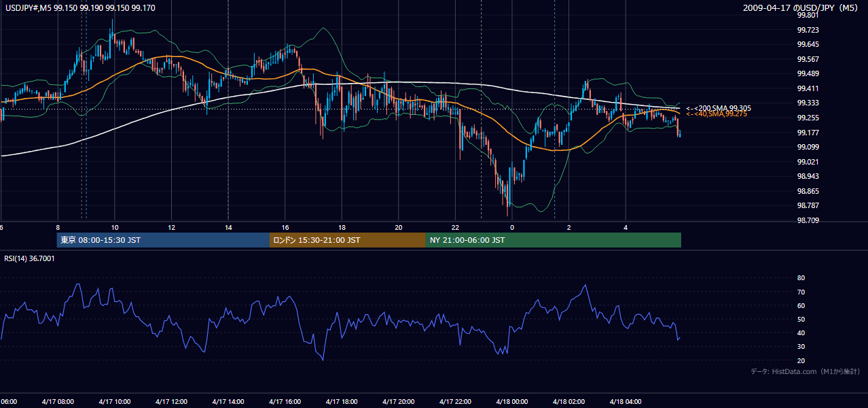This screenshot has height=408, width=868.
Task: Click the 98.787 price axis label
Action: pyautogui.click(x=808, y=205)
